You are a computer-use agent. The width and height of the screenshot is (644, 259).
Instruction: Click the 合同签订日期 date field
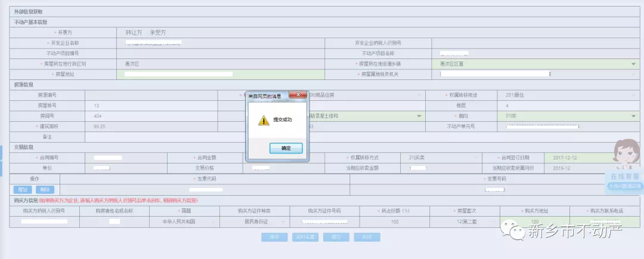[590, 158]
